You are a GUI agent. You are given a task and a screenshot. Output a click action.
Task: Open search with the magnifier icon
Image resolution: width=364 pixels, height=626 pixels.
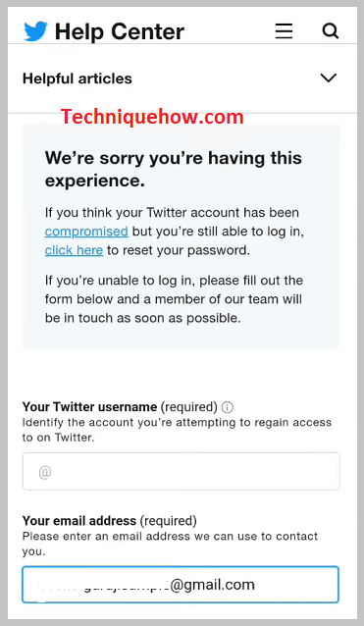tap(331, 31)
